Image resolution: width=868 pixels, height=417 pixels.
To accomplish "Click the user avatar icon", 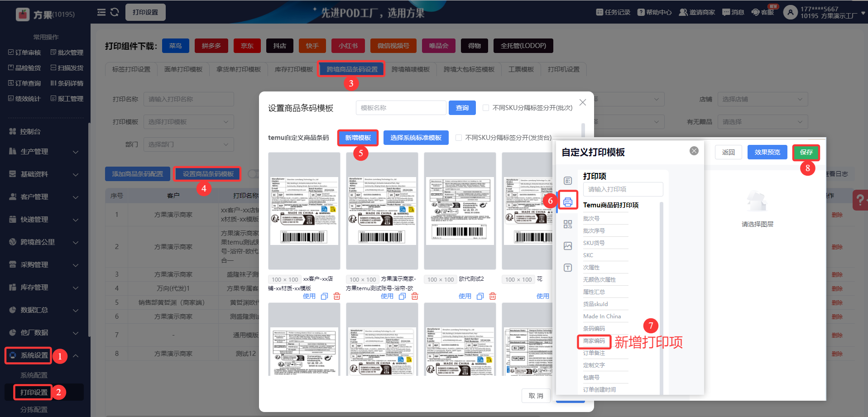I will tap(790, 12).
